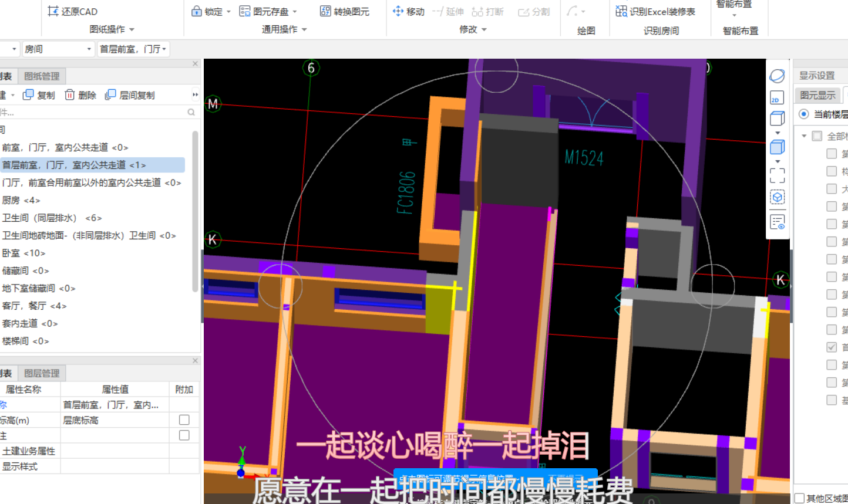The image size is (848, 504).
Task: Select 地下室储藏间 <0> row
Action: 93,288
